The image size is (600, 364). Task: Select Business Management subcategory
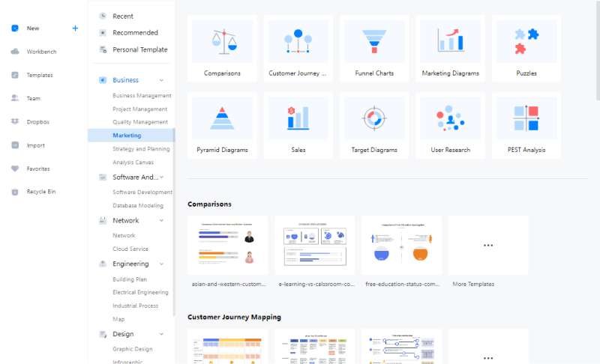click(142, 95)
